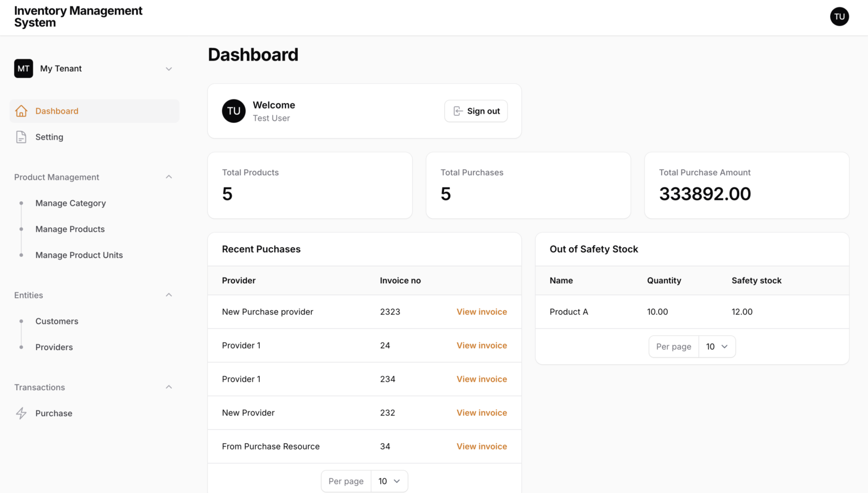Collapse the Product Management section
The width and height of the screenshot is (868, 493).
(x=168, y=176)
